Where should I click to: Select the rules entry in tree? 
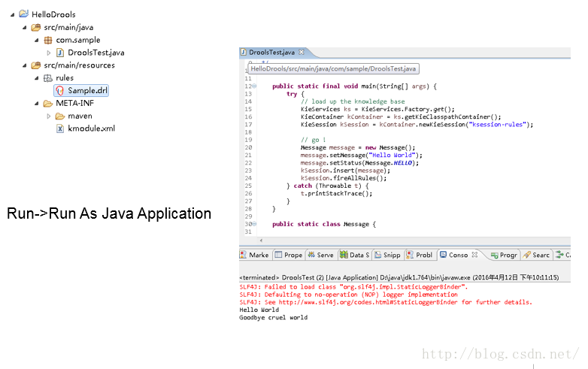65,78
